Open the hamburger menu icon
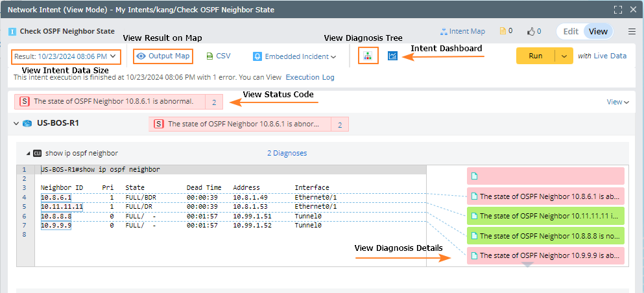The height and width of the screenshot is (293, 644). 632,31
